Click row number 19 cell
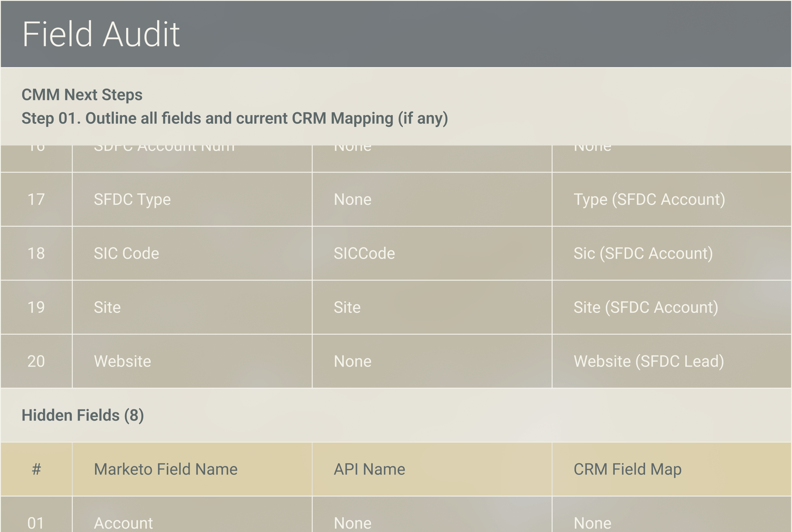792x532 pixels. coord(36,307)
